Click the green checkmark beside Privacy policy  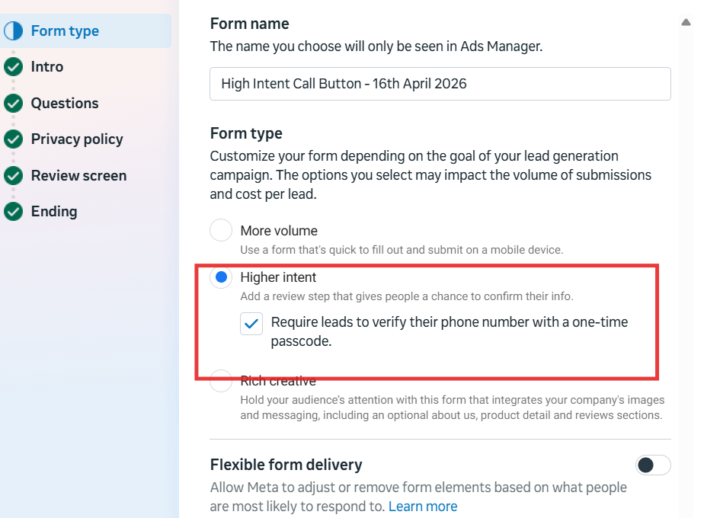point(13,139)
